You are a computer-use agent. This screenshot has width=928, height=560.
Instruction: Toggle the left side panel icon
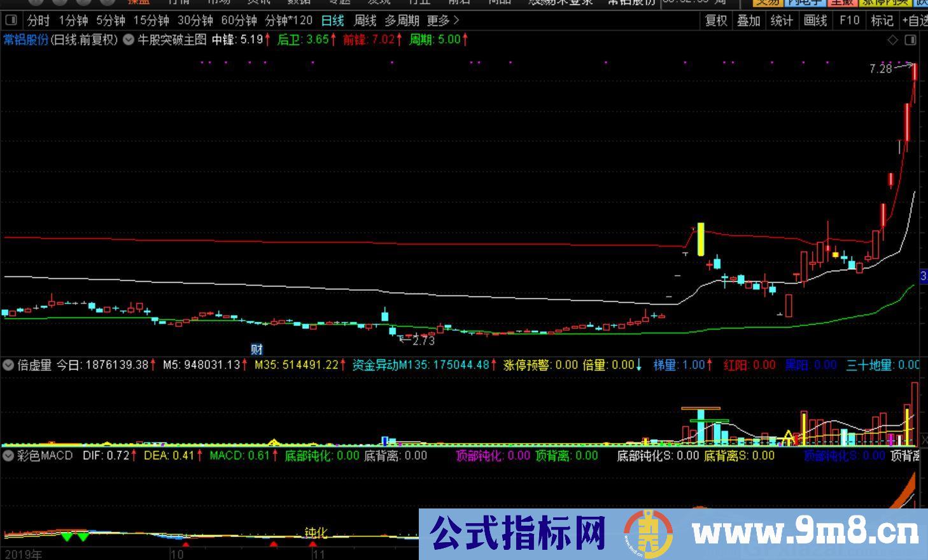[x=10, y=21]
